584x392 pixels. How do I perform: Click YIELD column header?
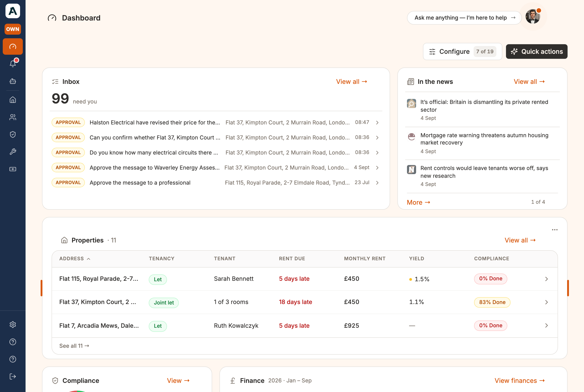pos(416,258)
